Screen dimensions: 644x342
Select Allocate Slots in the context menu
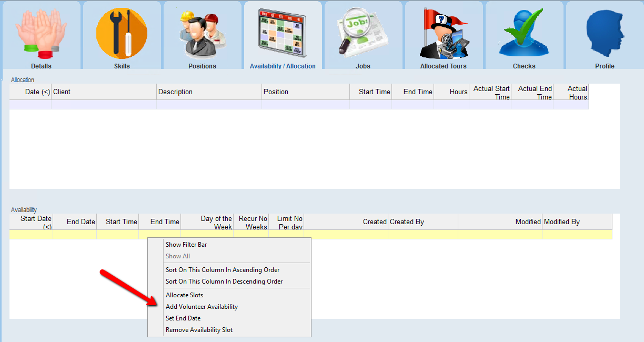click(184, 295)
